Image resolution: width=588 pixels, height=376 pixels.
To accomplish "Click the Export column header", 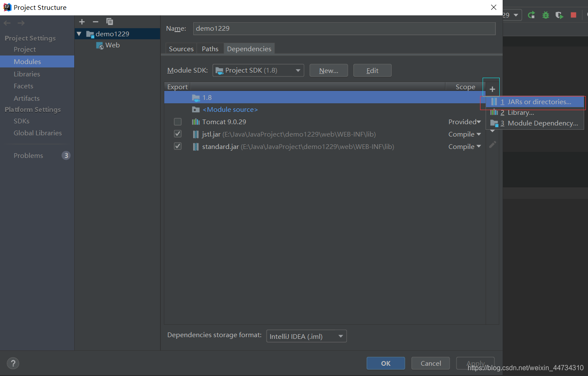I will coord(178,87).
